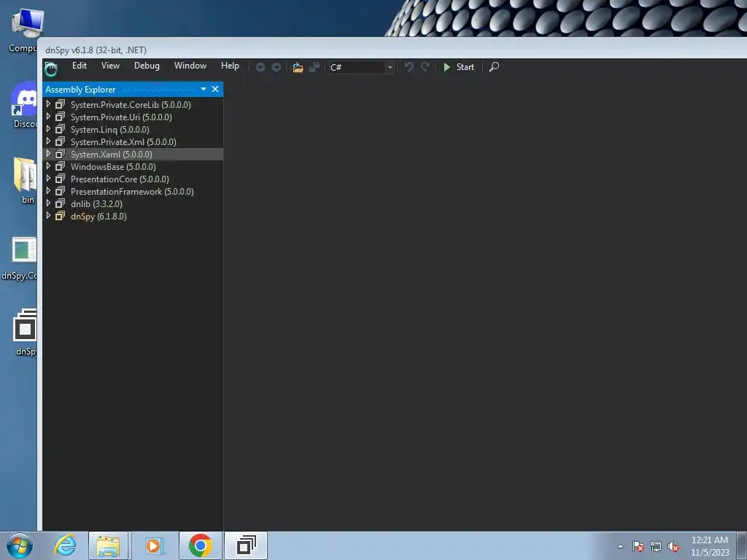Open the Discord desktop shortcut
The height and width of the screenshot is (560, 747).
[x=25, y=106]
